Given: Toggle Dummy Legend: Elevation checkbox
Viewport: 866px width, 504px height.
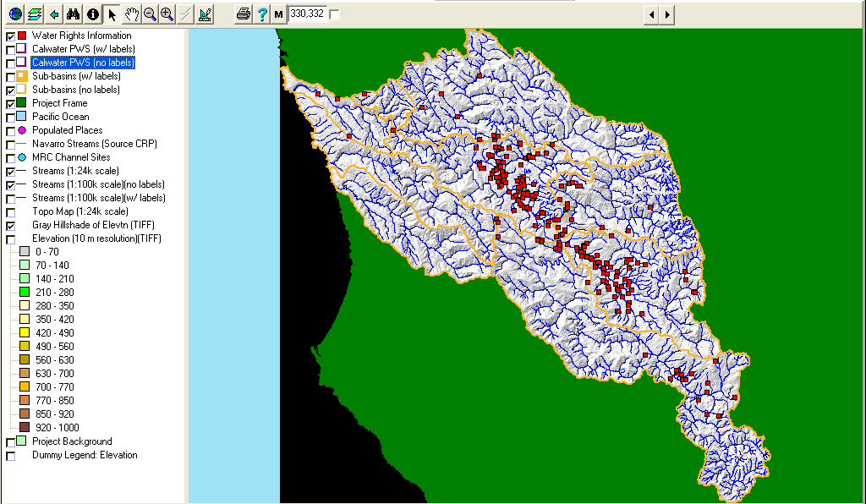Looking at the screenshot, I should coord(10,456).
